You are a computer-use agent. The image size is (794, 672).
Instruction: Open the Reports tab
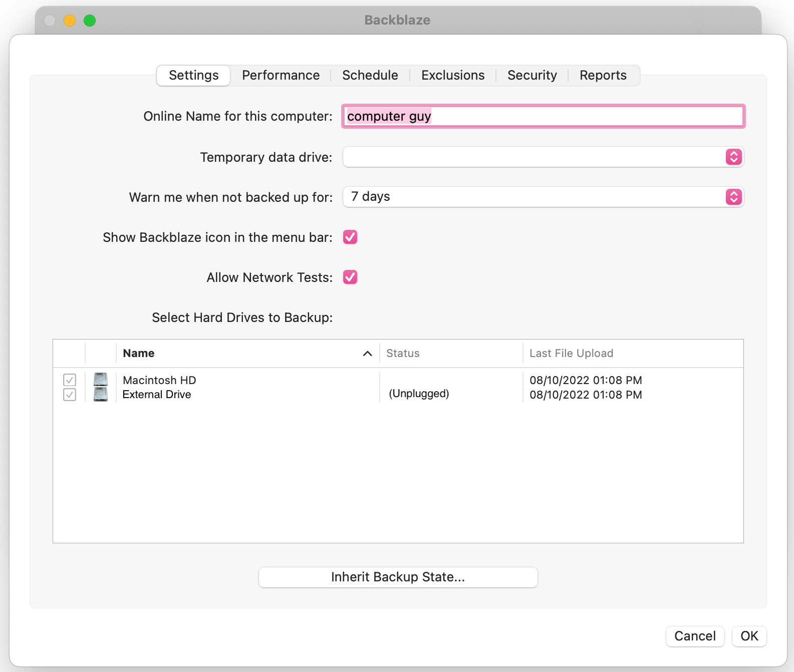tap(603, 75)
